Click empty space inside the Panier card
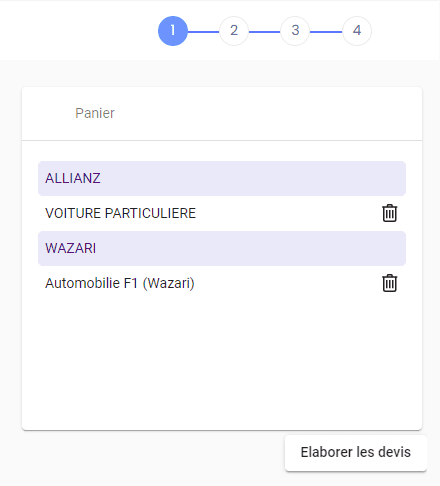The image size is (440, 486). click(x=222, y=360)
